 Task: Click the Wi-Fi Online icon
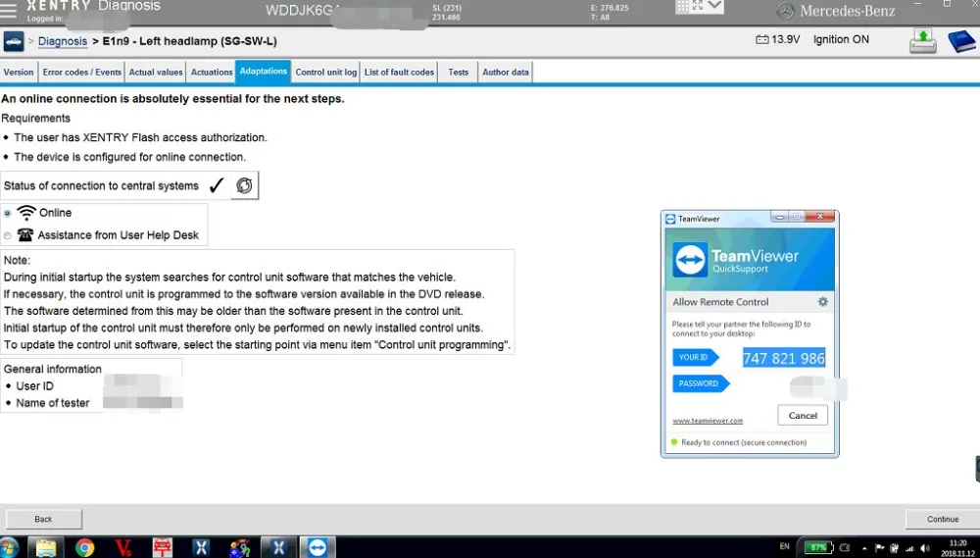tap(26, 213)
